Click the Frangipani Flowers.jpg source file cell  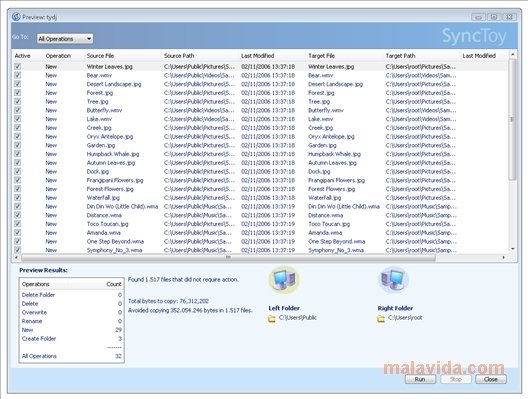click(115, 180)
